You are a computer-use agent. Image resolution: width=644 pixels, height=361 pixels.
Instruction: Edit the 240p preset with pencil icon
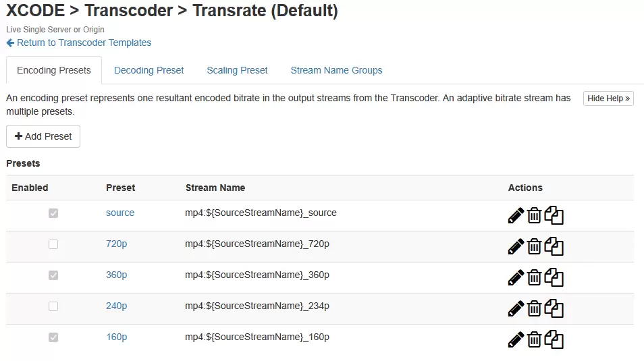tap(516, 308)
